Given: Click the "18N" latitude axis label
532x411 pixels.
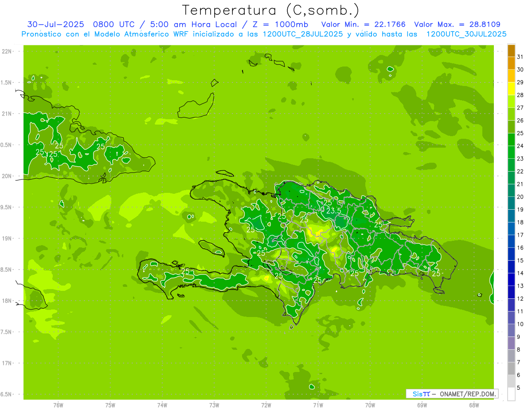Looking at the screenshot, I should pyautogui.click(x=7, y=301).
